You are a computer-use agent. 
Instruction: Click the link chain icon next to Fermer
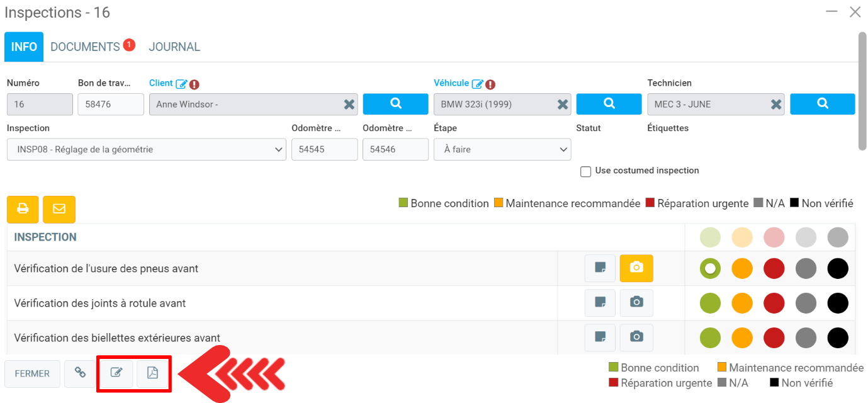pyautogui.click(x=80, y=373)
